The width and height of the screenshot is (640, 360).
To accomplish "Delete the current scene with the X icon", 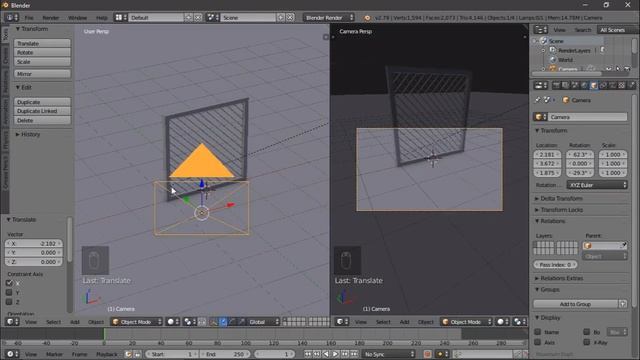I will coord(290,18).
